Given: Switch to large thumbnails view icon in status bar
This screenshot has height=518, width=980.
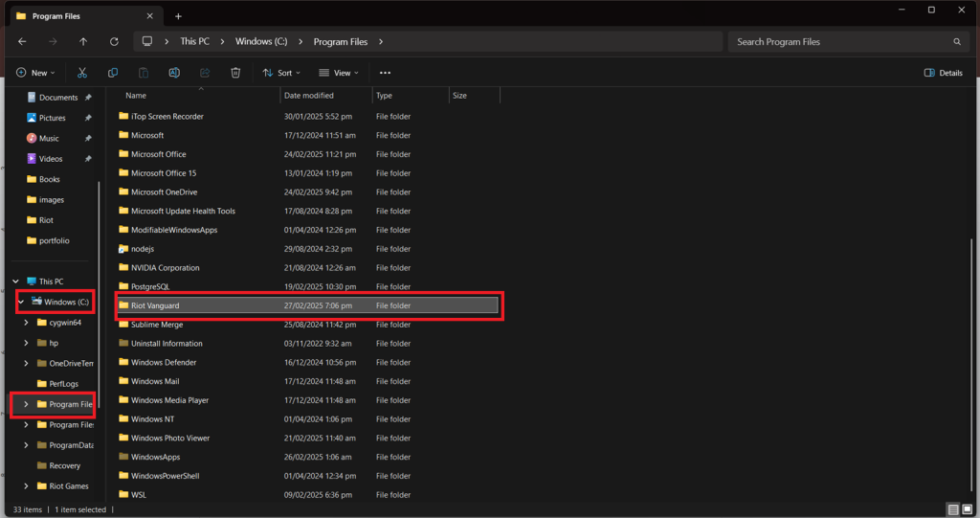Looking at the screenshot, I should pos(967,509).
